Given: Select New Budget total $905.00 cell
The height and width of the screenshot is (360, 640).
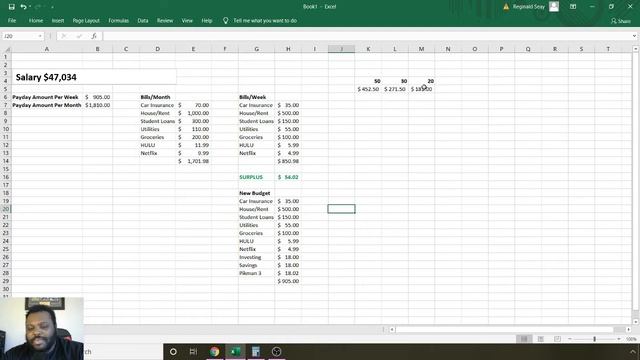Looking at the screenshot, I should pos(288,281).
